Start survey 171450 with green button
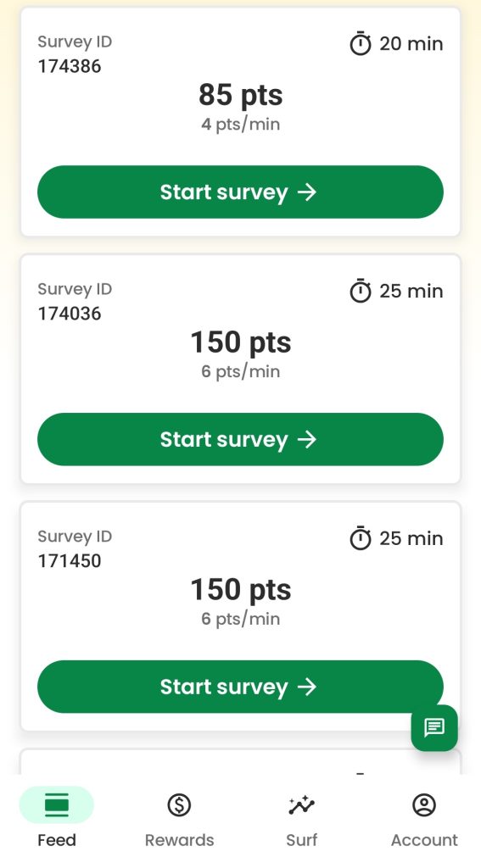This screenshot has height=868, width=481. click(241, 687)
